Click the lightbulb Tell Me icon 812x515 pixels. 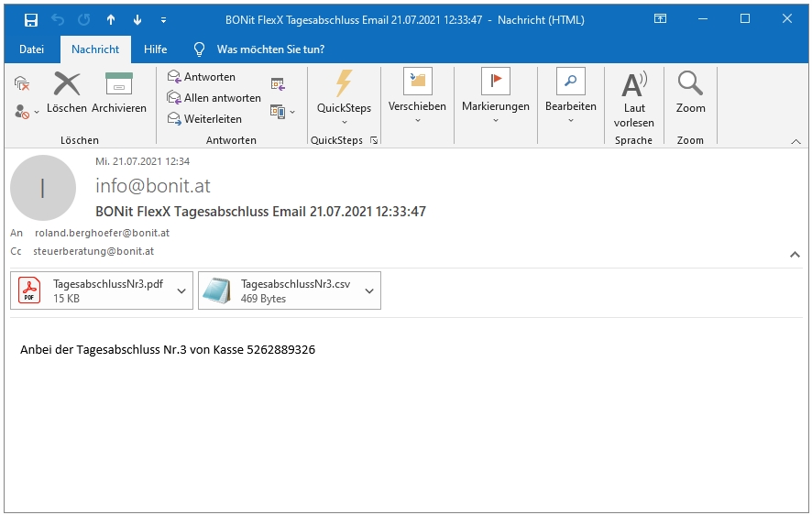199,49
